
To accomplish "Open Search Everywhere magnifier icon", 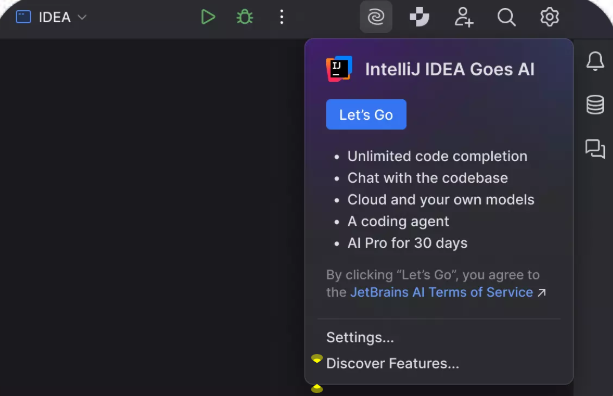I will (506, 17).
